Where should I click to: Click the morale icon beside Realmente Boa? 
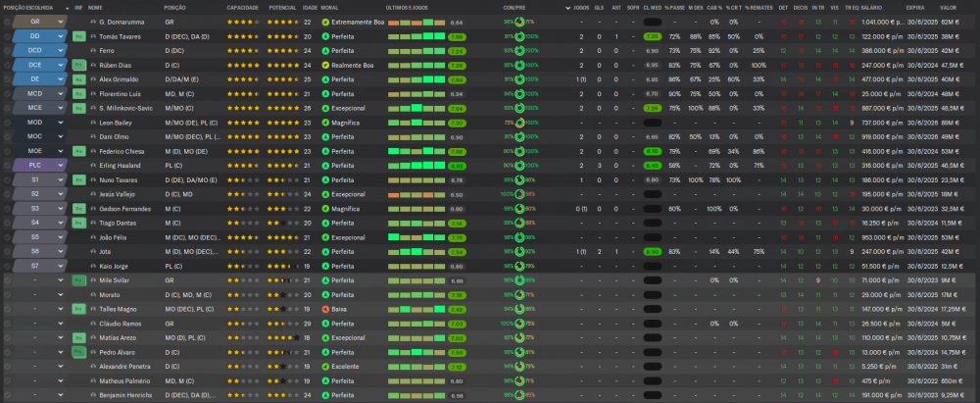point(325,65)
